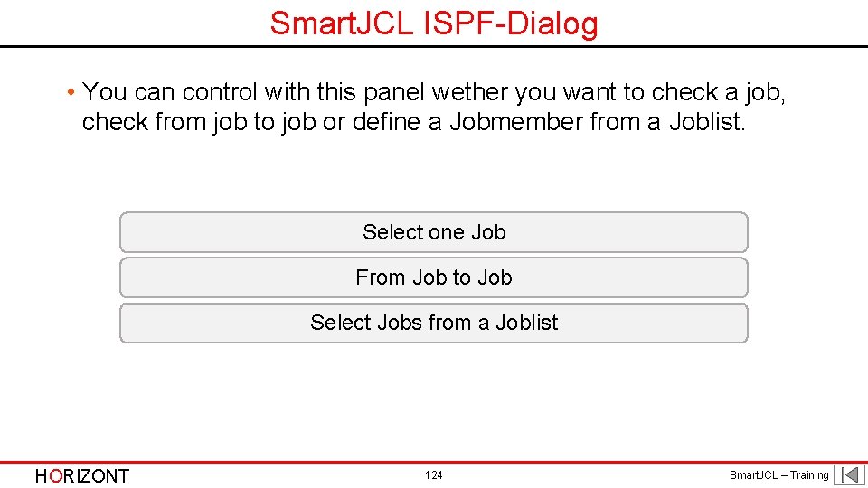The image size is (868, 488).
Task: Click the word Jobmember in the description
Action: (516, 122)
